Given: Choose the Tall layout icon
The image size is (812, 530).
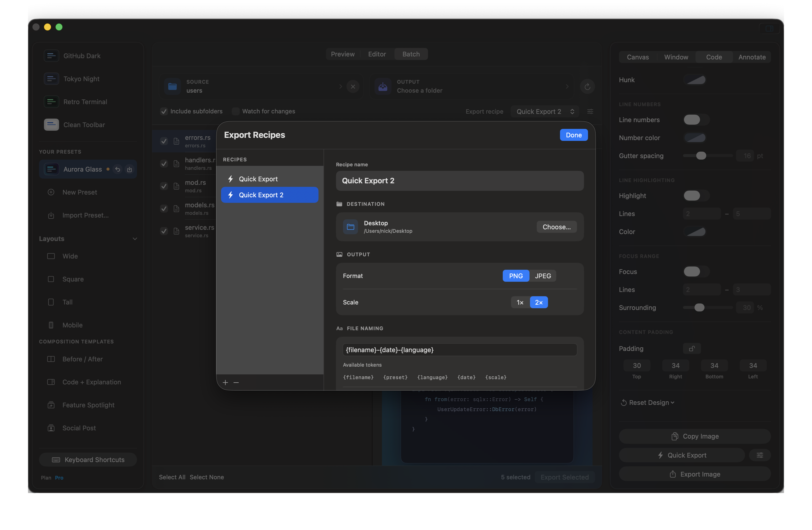Looking at the screenshot, I should pos(51,302).
